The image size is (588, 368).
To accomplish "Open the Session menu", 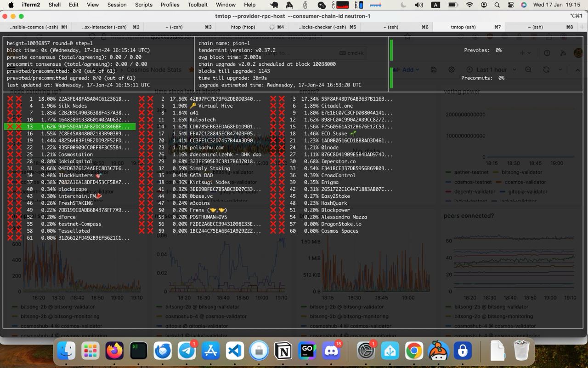I will (x=117, y=5).
